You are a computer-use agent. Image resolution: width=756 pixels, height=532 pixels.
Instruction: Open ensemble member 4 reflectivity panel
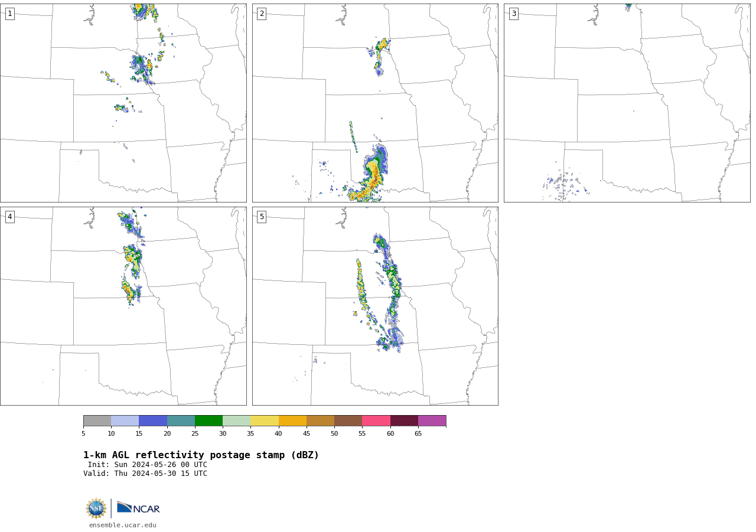[123, 306]
